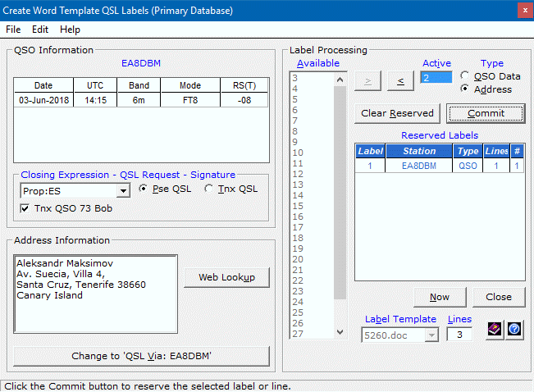Click the Commit button
The image size is (534, 392).
[x=486, y=113]
